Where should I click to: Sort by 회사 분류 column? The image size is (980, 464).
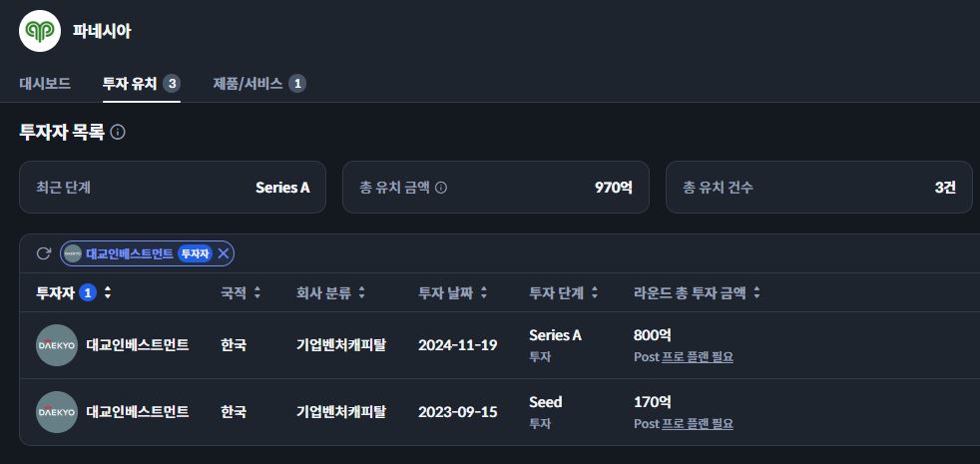[x=361, y=292]
